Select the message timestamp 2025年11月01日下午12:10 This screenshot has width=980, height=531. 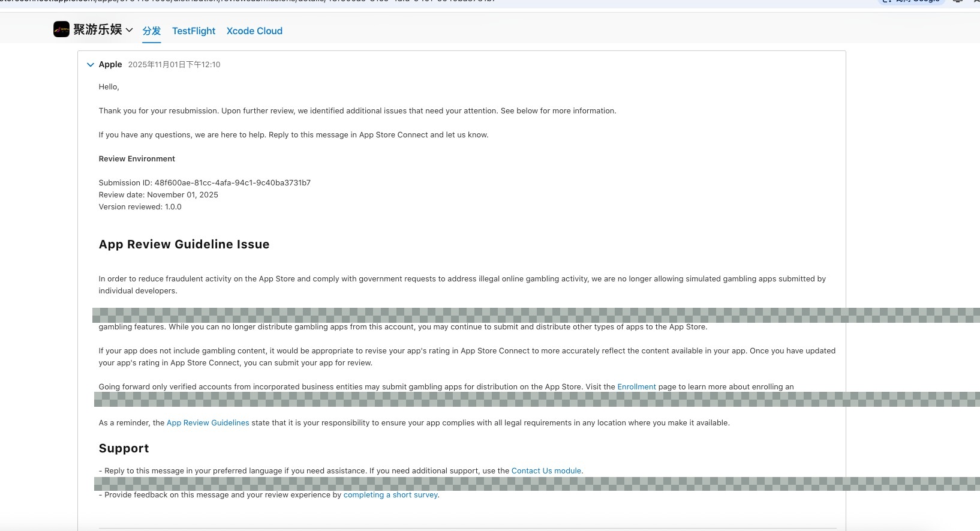coord(174,65)
